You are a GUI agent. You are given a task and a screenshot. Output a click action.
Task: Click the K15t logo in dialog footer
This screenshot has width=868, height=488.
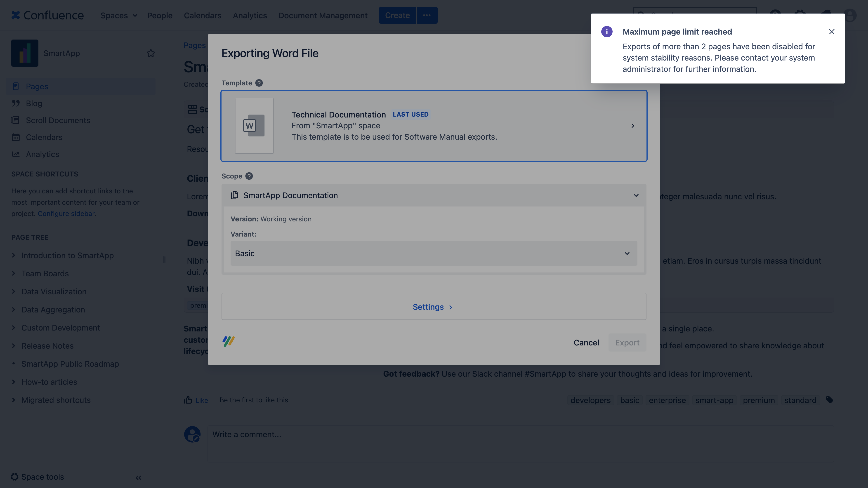(228, 341)
